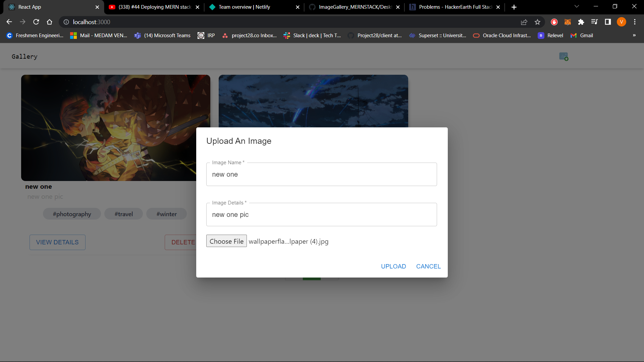The height and width of the screenshot is (362, 644).
Task: Open Superset University bookmark
Action: [438, 35]
